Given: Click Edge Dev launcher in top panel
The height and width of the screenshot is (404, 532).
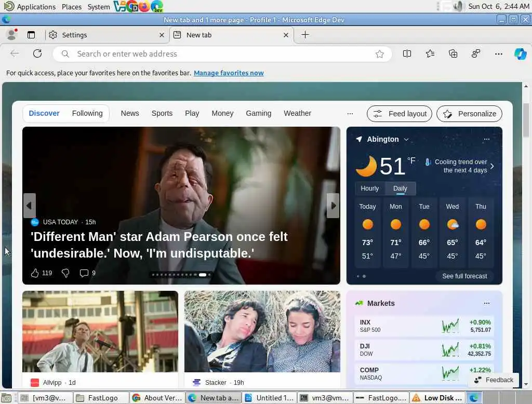Looking at the screenshot, I should (157, 6).
